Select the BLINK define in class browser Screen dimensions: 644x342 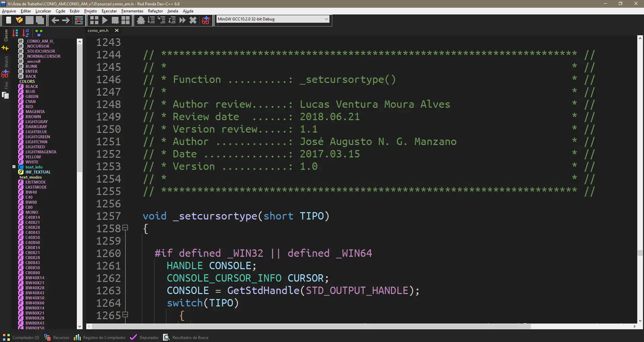point(31,66)
